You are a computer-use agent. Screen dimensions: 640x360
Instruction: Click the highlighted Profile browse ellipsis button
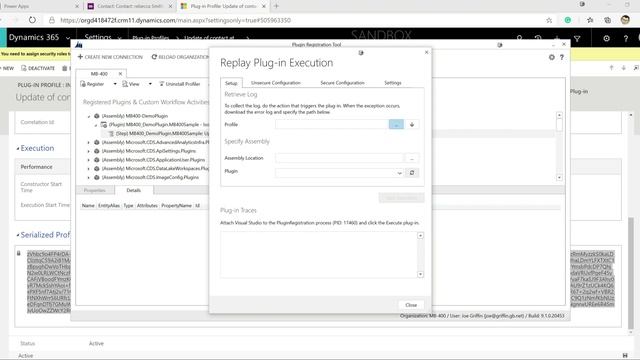click(396, 124)
